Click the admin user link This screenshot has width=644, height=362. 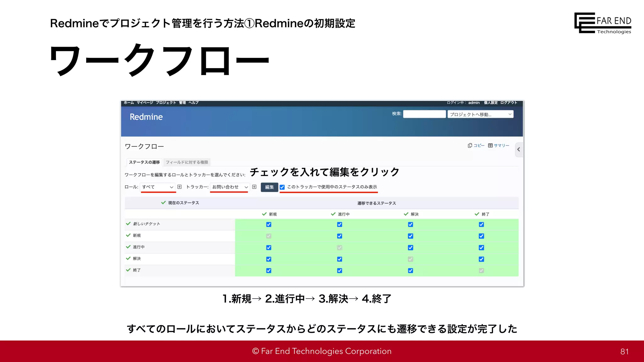point(474,103)
